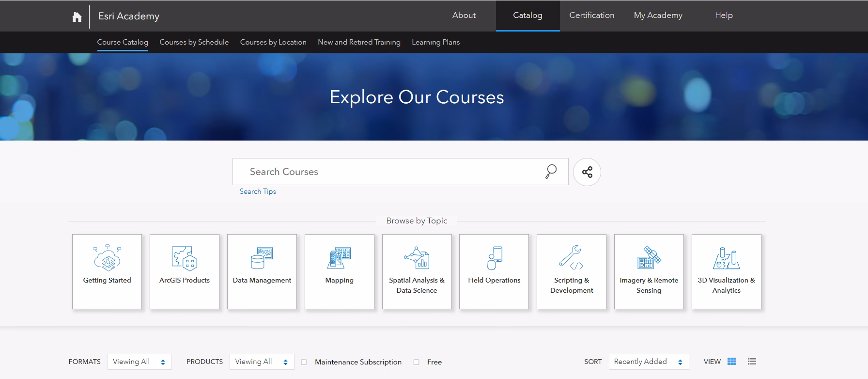Go to the Esri home icon
The height and width of the screenshot is (379, 868).
77,17
